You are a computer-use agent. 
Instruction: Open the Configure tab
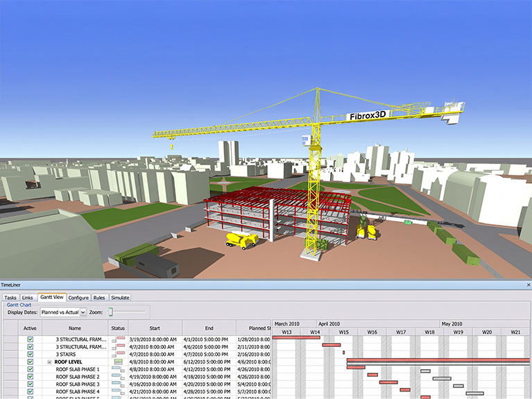pyautogui.click(x=78, y=298)
